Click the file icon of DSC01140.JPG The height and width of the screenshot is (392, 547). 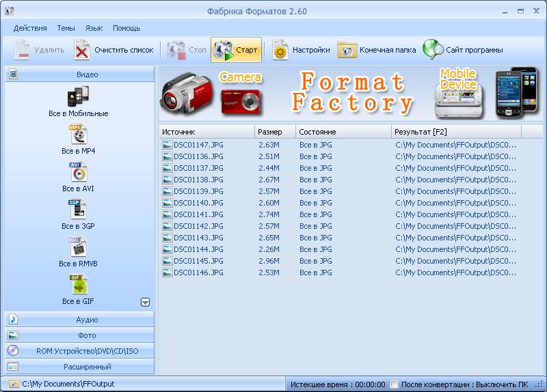click(x=168, y=203)
